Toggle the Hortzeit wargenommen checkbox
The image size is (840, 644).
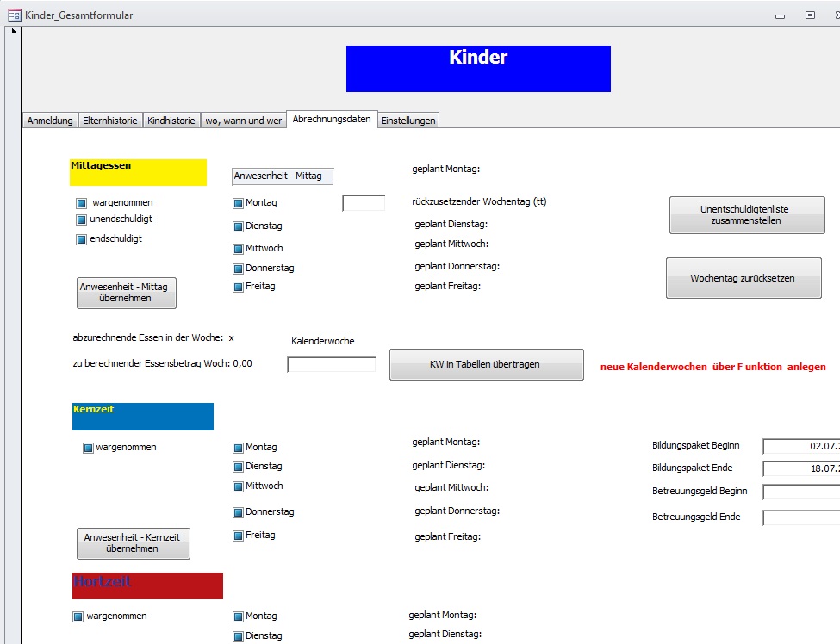78,616
